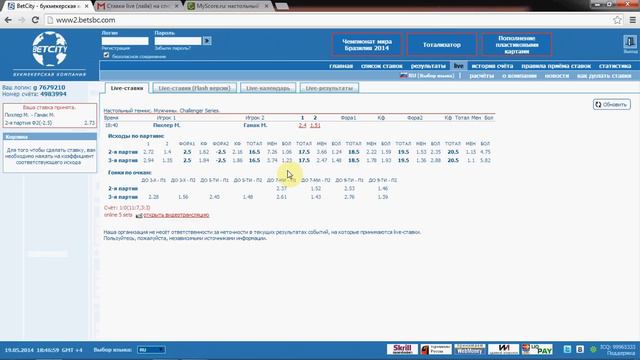The width and height of the screenshot is (640, 360).
Task: Open Chrome's browser menu button
Action: point(632,20)
